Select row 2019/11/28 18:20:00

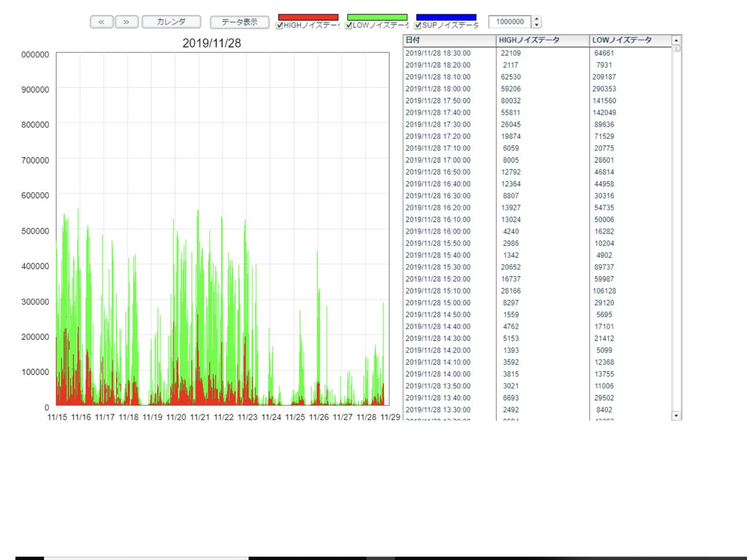point(537,65)
